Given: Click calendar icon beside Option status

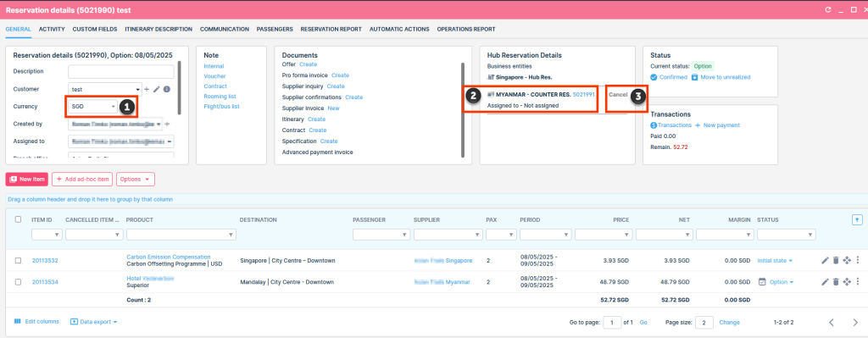Looking at the screenshot, I should click(x=762, y=282).
